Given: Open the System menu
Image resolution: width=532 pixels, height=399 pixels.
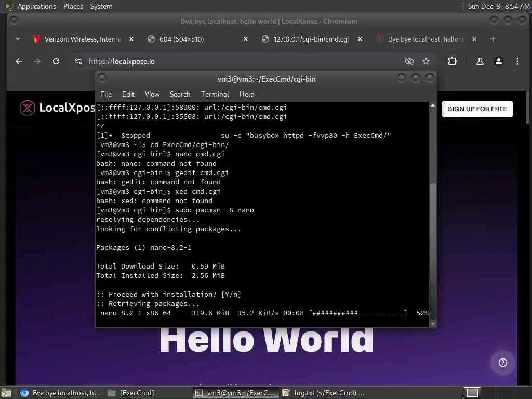Looking at the screenshot, I should point(101,6).
